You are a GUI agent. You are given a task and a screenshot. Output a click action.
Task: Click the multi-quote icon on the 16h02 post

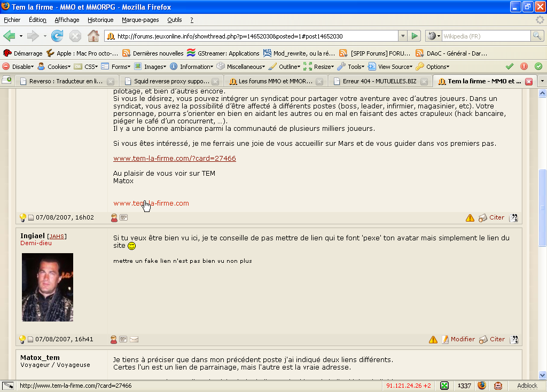coord(513,217)
